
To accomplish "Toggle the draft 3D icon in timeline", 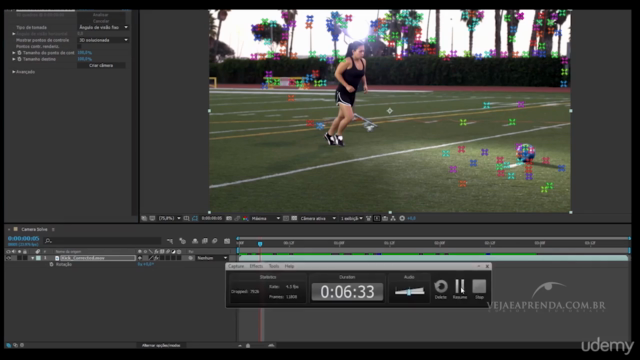I will (182, 241).
